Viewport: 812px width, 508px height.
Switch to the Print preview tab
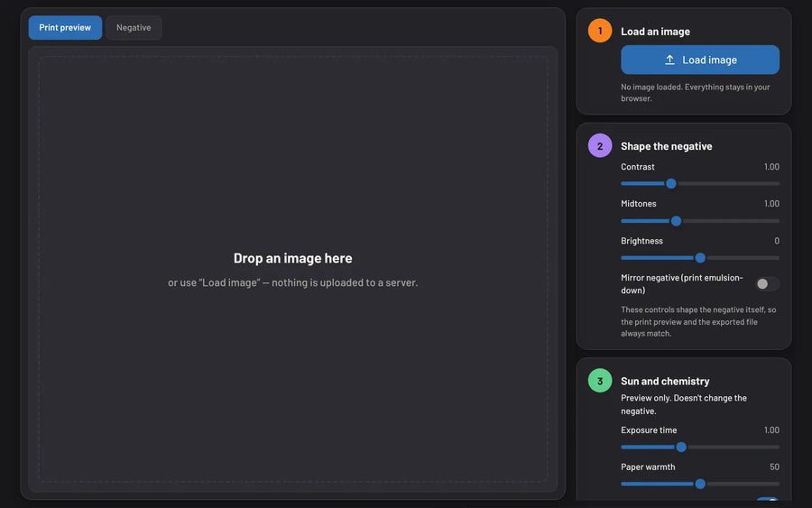pos(65,27)
